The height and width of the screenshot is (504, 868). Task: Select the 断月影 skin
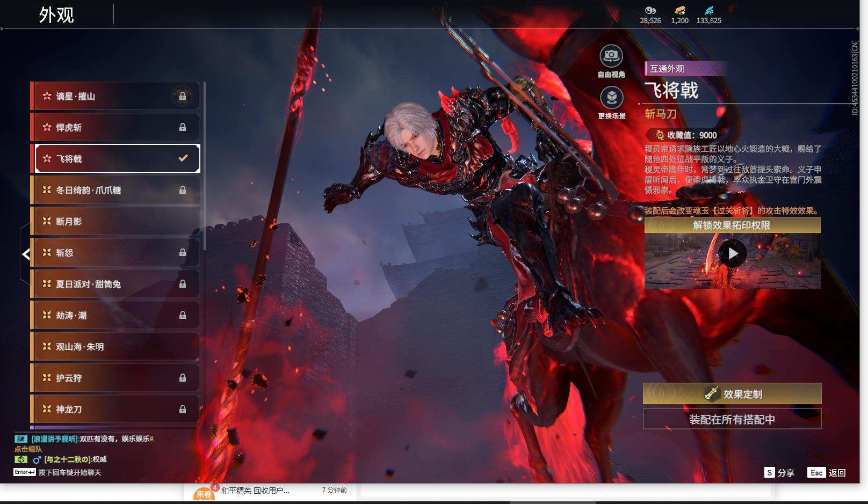click(115, 221)
